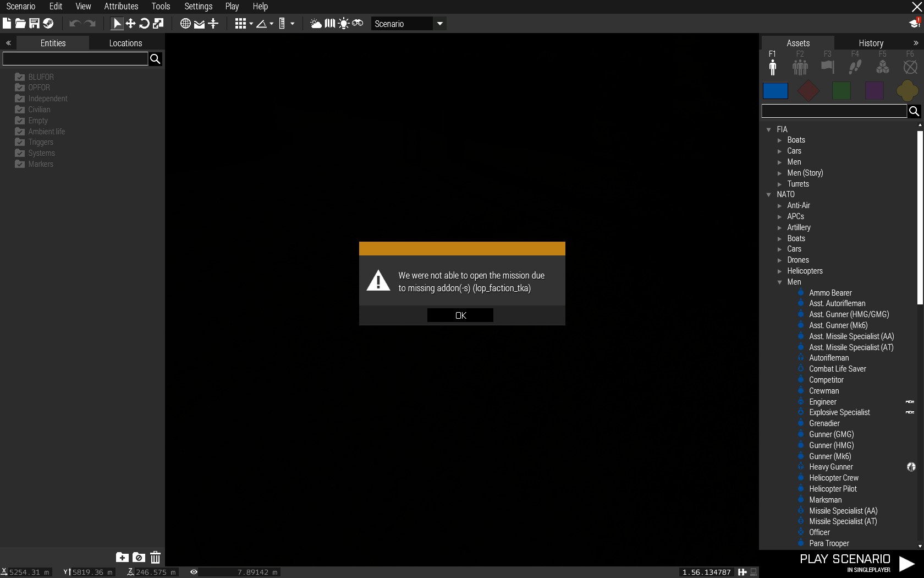Viewport: 924px width, 578px height.
Task: Choose the Modules (F5) cubes icon
Action: point(882,67)
